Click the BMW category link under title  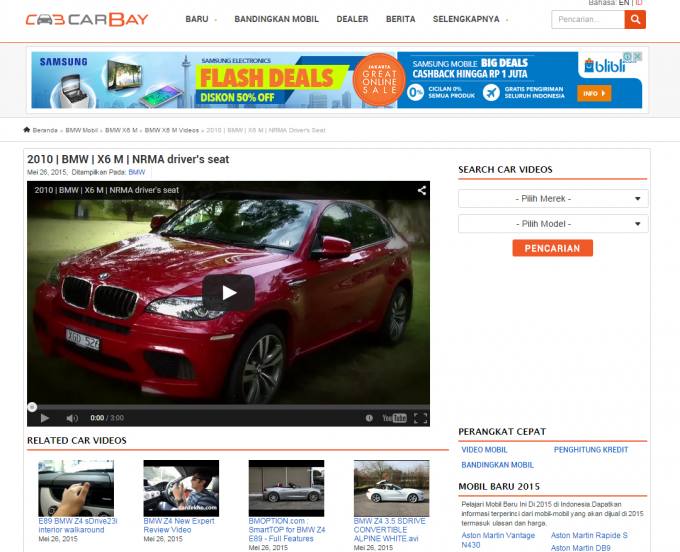[137, 172]
